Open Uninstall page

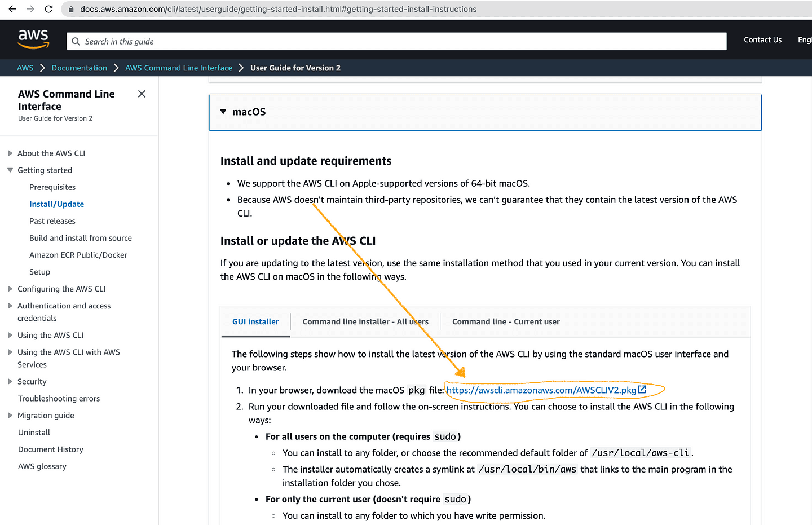click(34, 433)
